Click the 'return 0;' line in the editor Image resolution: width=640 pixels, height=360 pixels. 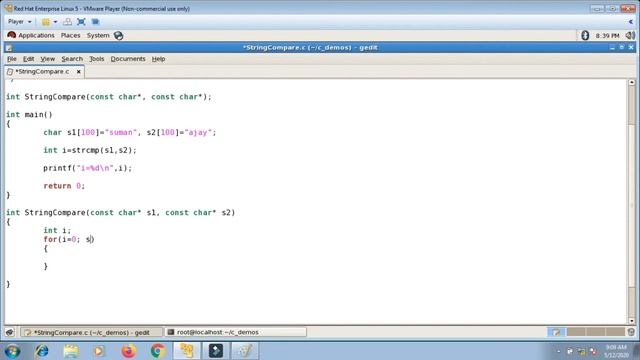coord(64,186)
